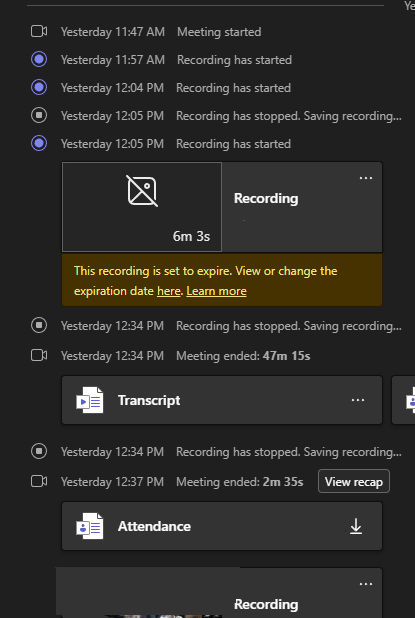Click the camera icon next to Meeting ended 2m 35s
This screenshot has width=415, height=618.
(x=39, y=481)
